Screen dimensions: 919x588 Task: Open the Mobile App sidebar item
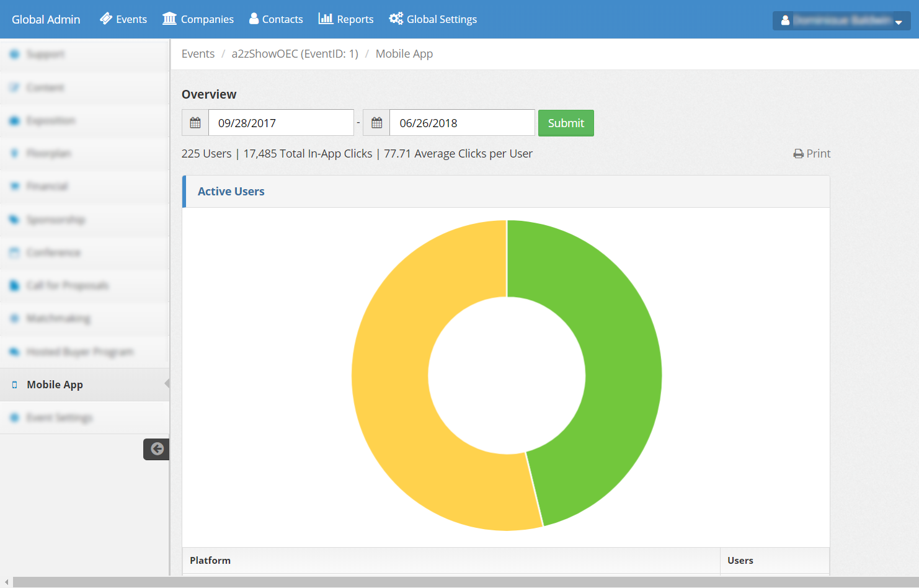click(x=55, y=385)
